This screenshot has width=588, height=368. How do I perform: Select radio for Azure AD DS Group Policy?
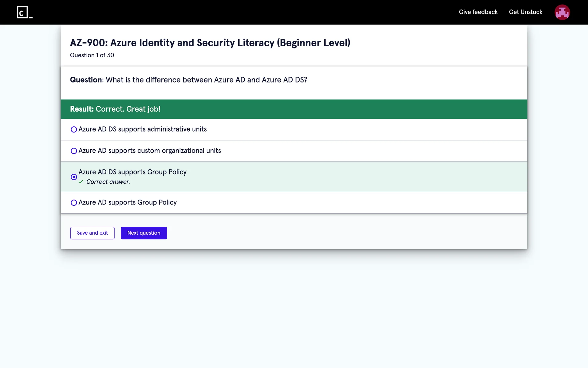pyautogui.click(x=74, y=177)
